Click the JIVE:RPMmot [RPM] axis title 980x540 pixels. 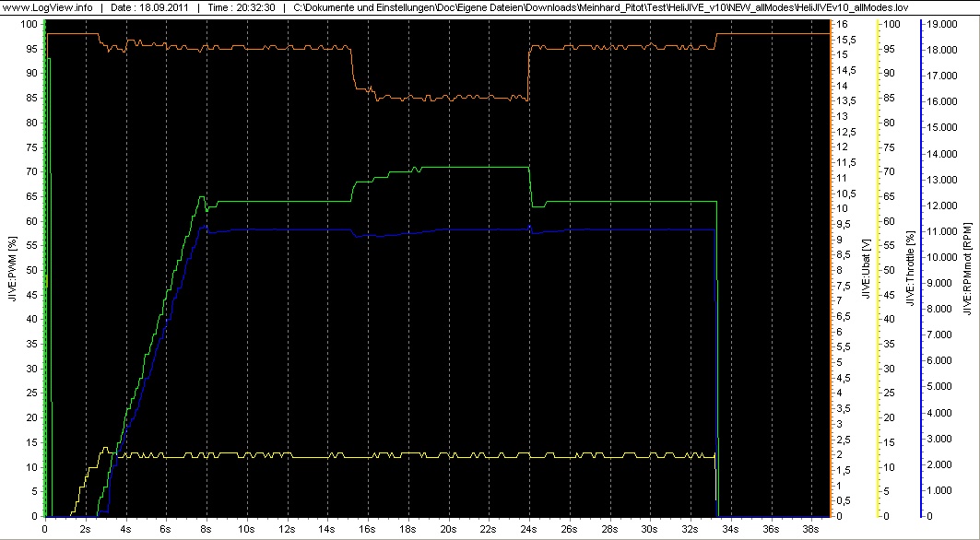click(967, 267)
